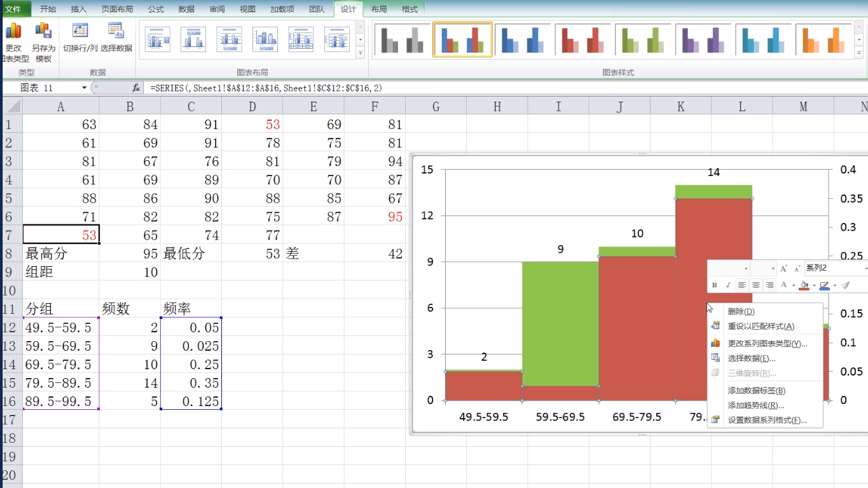Click the insert function fx icon
868x488 pixels.
click(x=136, y=88)
